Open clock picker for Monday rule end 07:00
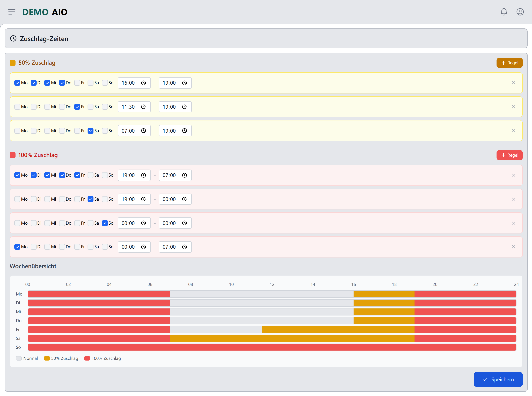The width and height of the screenshot is (532, 396). click(184, 247)
